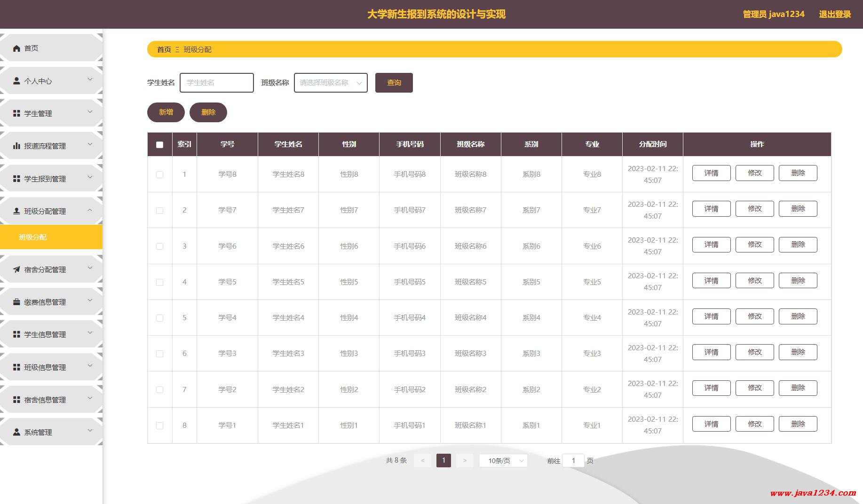Click the cell 班级名称8

coord(471,174)
